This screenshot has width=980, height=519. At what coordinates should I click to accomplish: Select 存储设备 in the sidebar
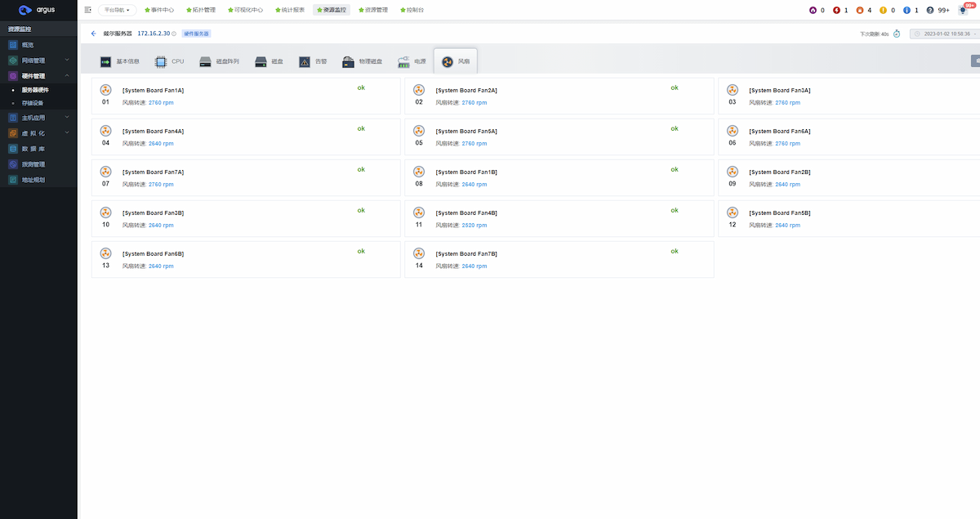point(33,103)
